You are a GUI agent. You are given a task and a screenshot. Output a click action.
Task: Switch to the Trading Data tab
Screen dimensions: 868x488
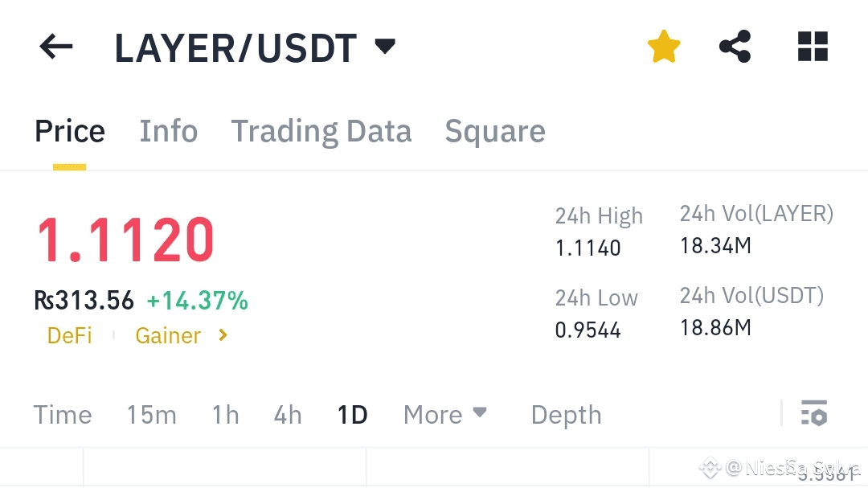point(321,132)
